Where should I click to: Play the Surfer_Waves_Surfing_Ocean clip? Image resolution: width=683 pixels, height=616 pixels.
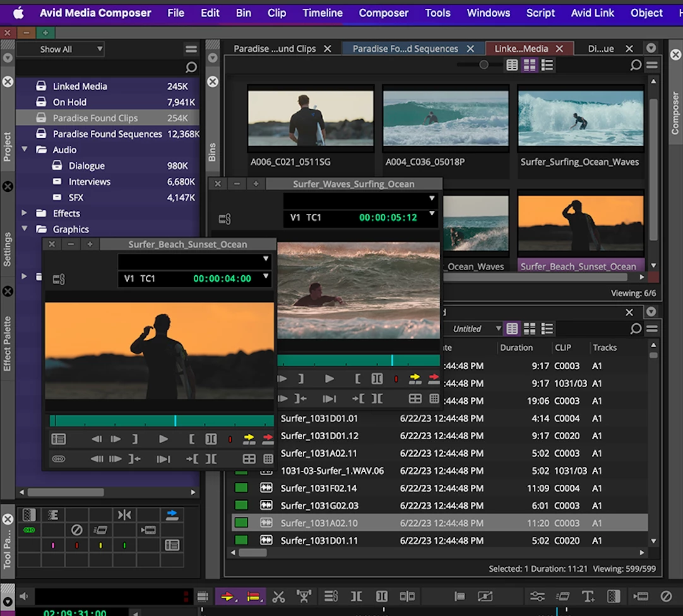330,379
